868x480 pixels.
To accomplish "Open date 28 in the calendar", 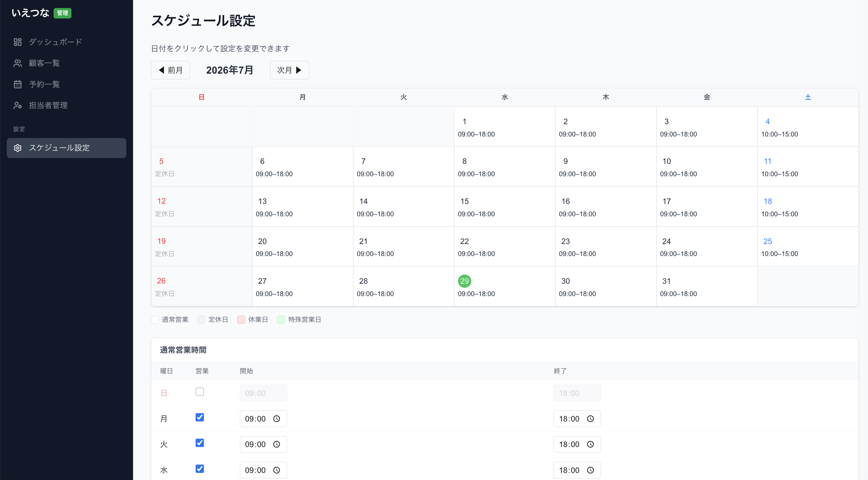I will (x=403, y=287).
